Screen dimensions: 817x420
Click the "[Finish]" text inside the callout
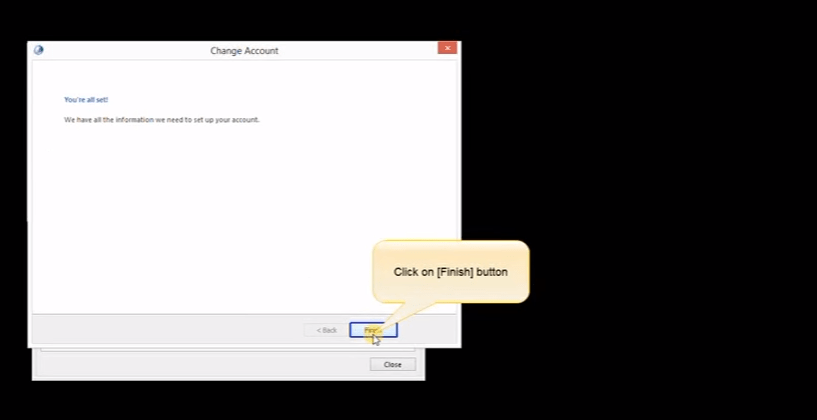(x=455, y=272)
